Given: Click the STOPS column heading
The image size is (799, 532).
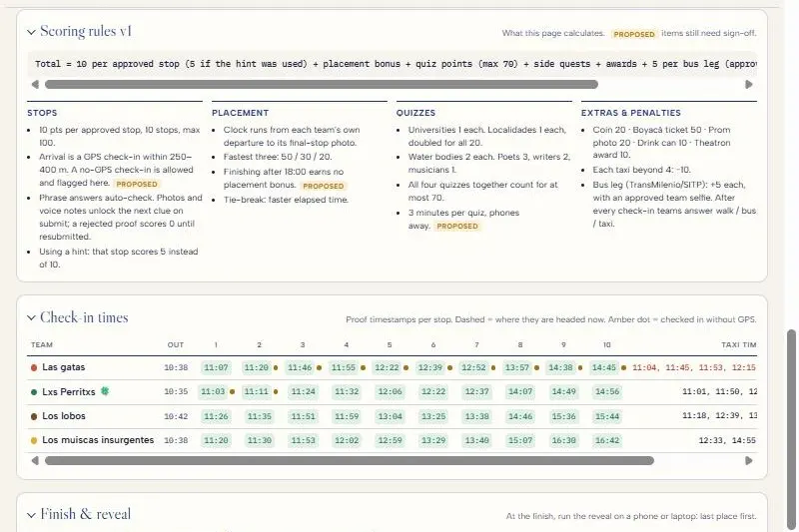Looking at the screenshot, I should 42,113.
